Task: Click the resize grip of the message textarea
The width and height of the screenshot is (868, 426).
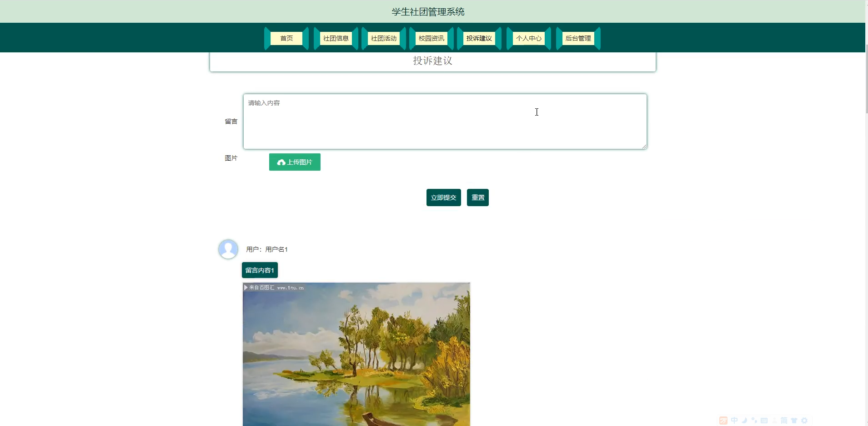Action: click(x=644, y=146)
